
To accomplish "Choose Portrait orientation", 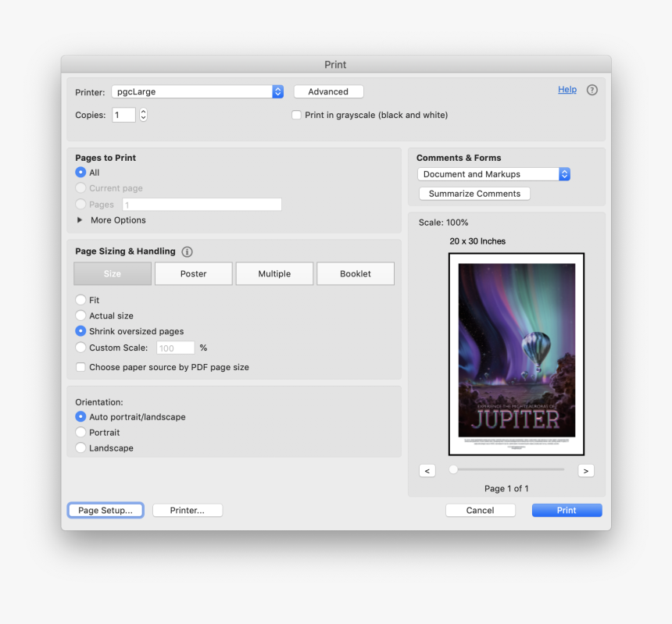I will coord(80,432).
